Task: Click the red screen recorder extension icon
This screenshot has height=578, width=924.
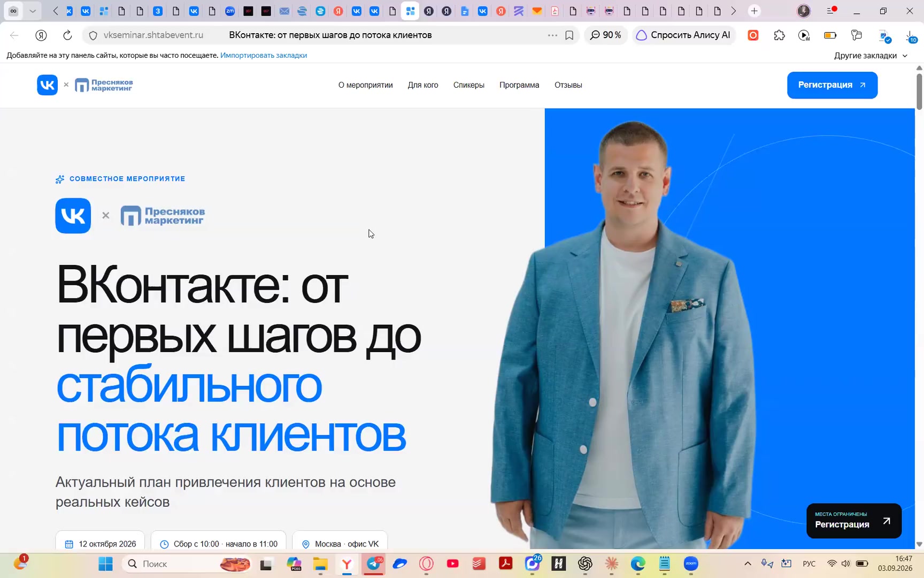Action: click(753, 35)
